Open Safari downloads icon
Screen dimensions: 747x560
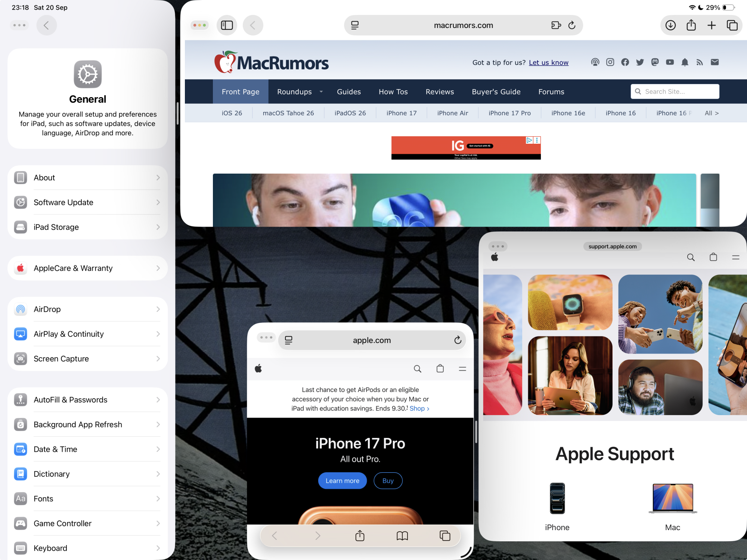point(670,25)
